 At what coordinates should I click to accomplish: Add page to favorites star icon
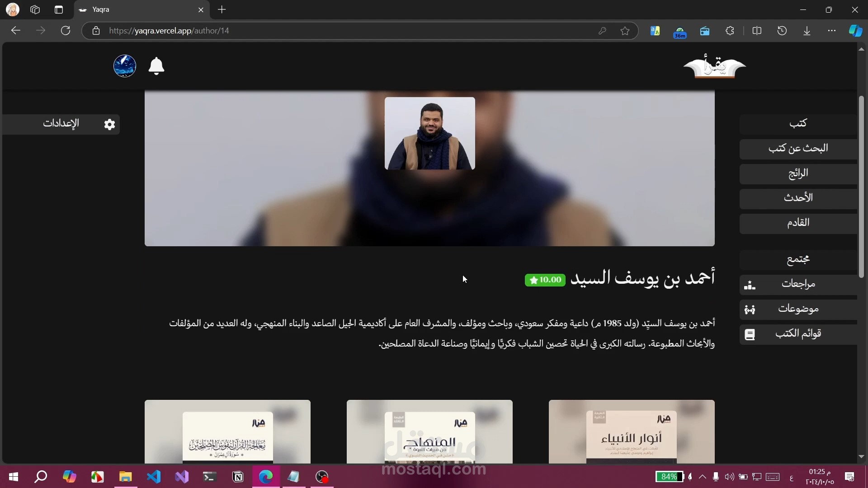(625, 31)
